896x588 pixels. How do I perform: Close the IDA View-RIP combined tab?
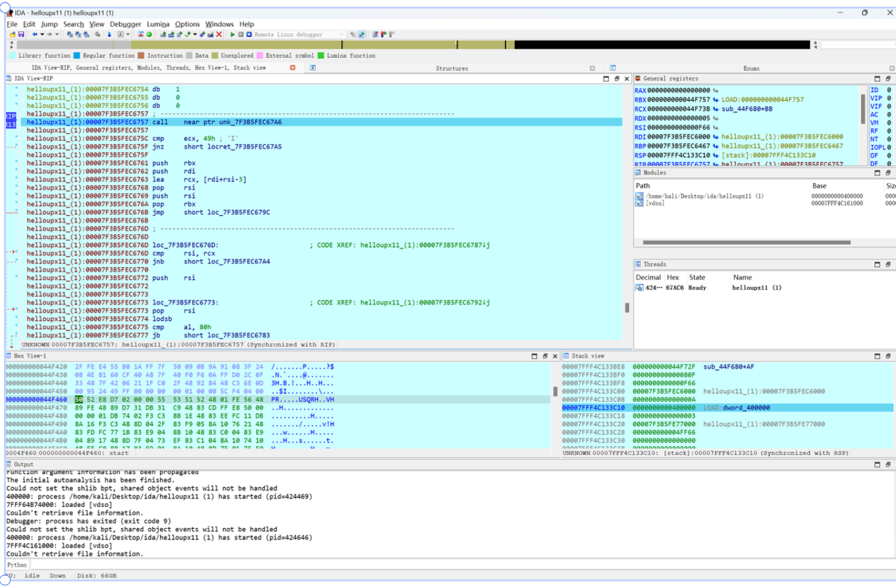[x=292, y=68]
